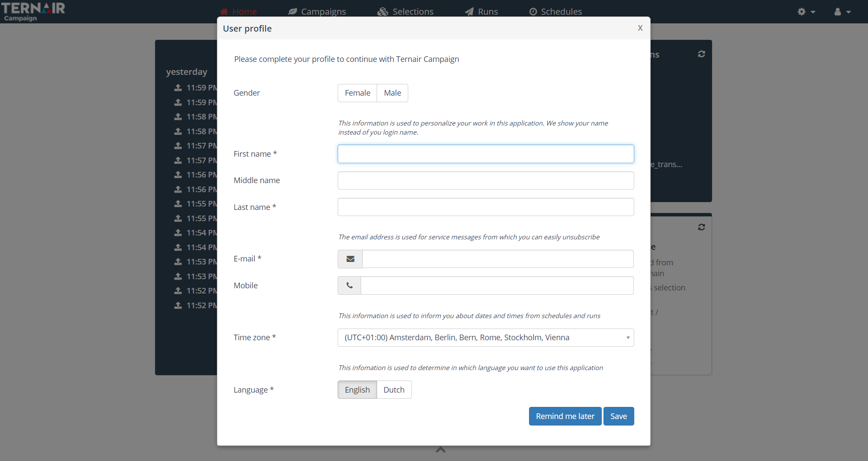The width and height of the screenshot is (868, 461).
Task: Select Male gender option
Action: [393, 93]
